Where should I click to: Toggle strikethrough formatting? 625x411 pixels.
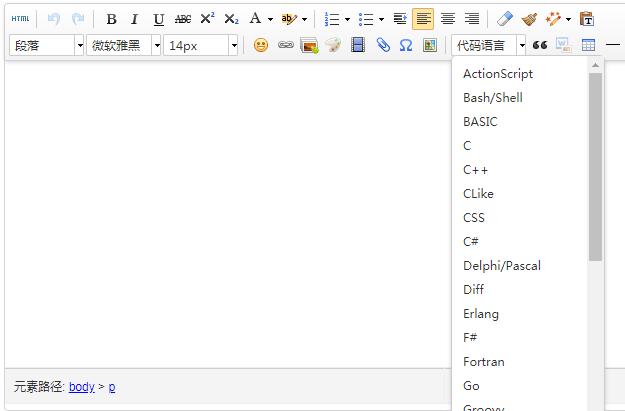pyautogui.click(x=183, y=19)
